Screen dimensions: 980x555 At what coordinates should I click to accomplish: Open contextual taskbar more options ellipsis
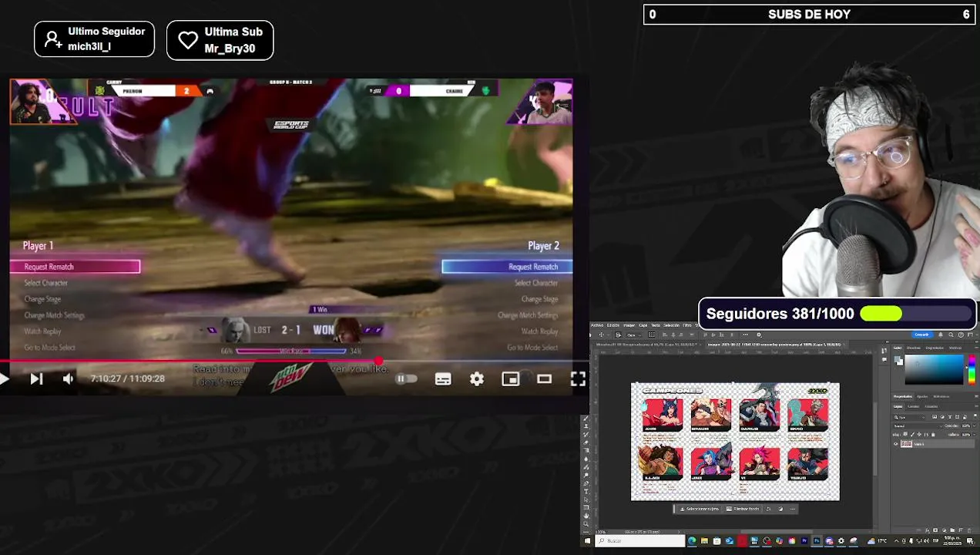(x=793, y=509)
